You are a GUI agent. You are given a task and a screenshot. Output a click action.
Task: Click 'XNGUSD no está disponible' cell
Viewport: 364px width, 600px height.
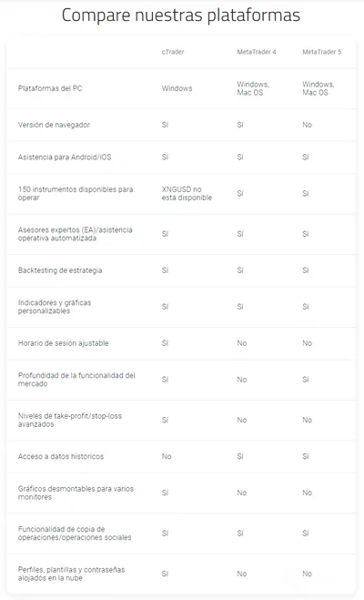click(187, 193)
